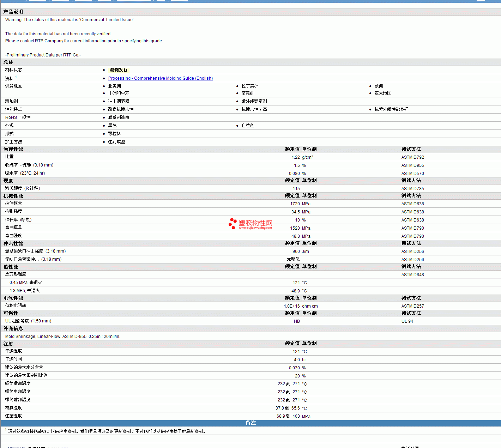The width and height of the screenshot is (501, 448).
Task: Click the ASTM D792 test method cell
Action: (412, 157)
